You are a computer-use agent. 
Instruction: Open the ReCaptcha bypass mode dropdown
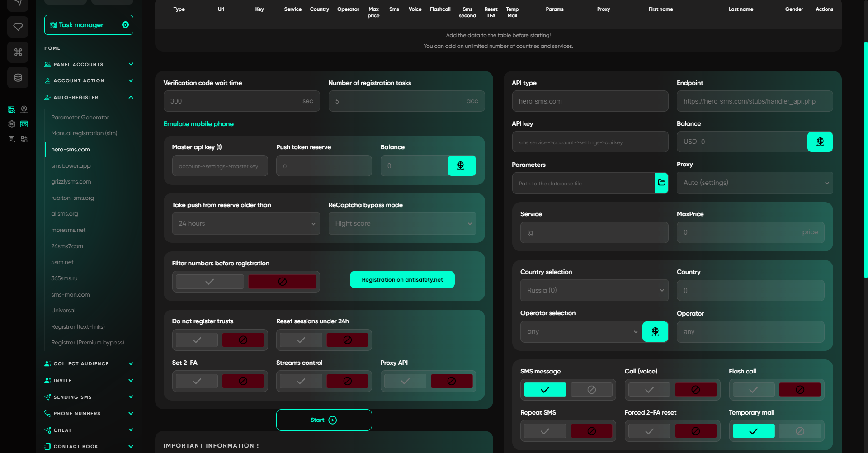pyautogui.click(x=402, y=224)
